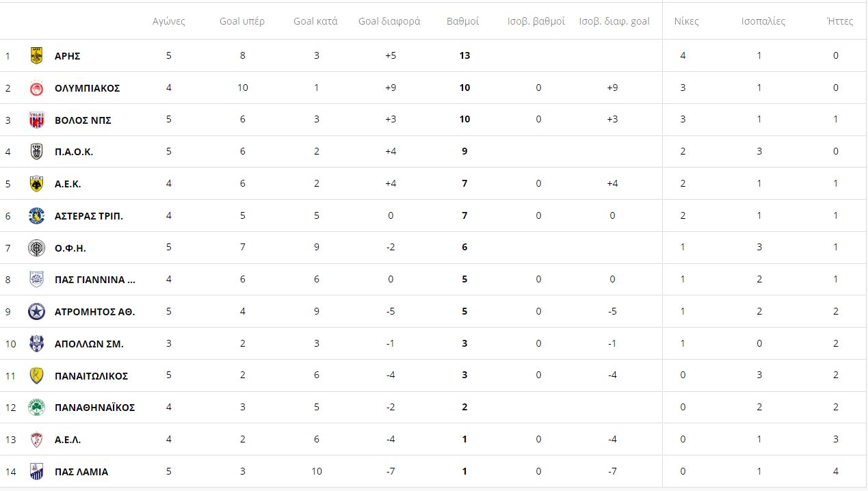Click the ΟΛΥΜΠΙΑΚΟΣ team logo

[37, 88]
